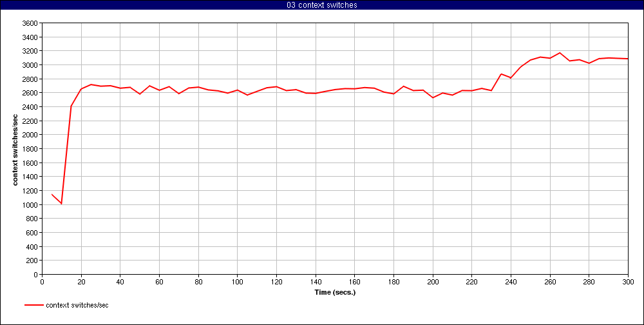Viewport: 644px width, 325px height.
Task: Click x-axis tick label 240
Action: pyautogui.click(x=511, y=282)
